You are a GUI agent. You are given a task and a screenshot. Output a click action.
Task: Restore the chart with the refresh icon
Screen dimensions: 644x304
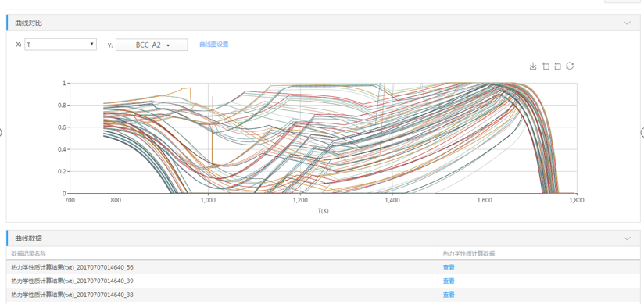click(570, 66)
